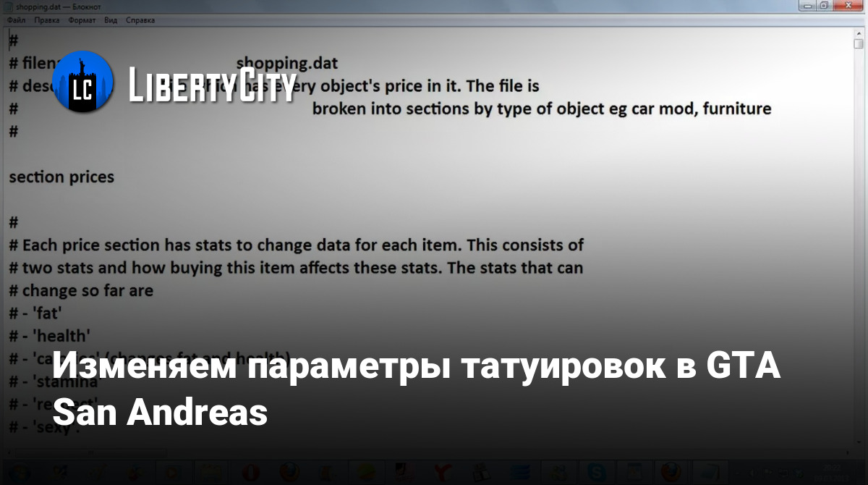
Task: Click the vertical scrollbar thumb
Action: 858,43
